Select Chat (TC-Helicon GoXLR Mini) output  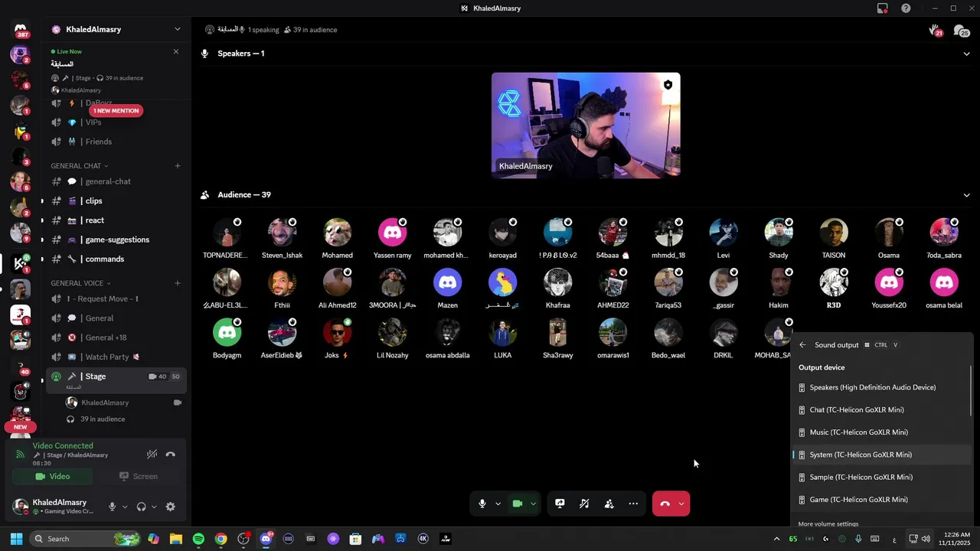point(880,410)
